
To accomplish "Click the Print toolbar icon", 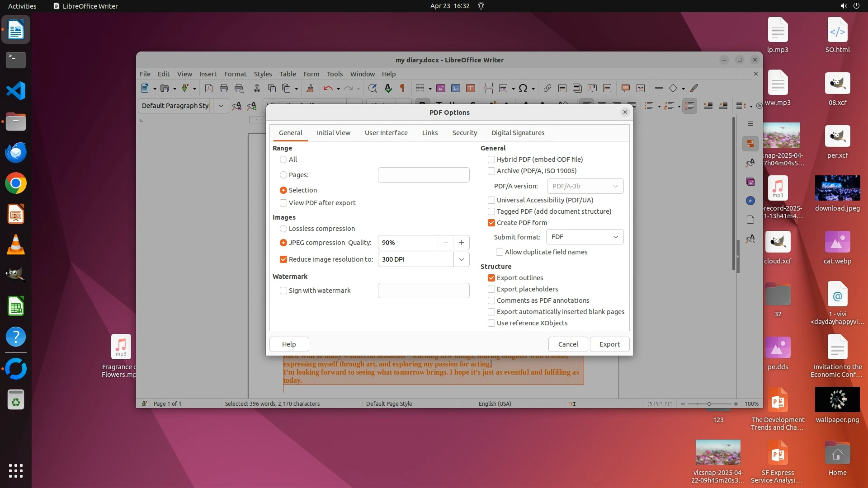I will [223, 89].
